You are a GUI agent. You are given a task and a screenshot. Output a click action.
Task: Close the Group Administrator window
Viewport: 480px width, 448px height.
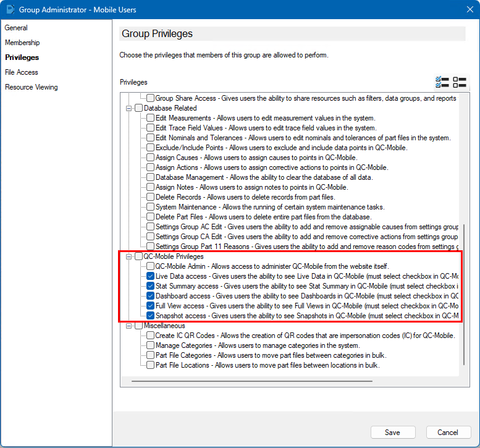point(470,9)
